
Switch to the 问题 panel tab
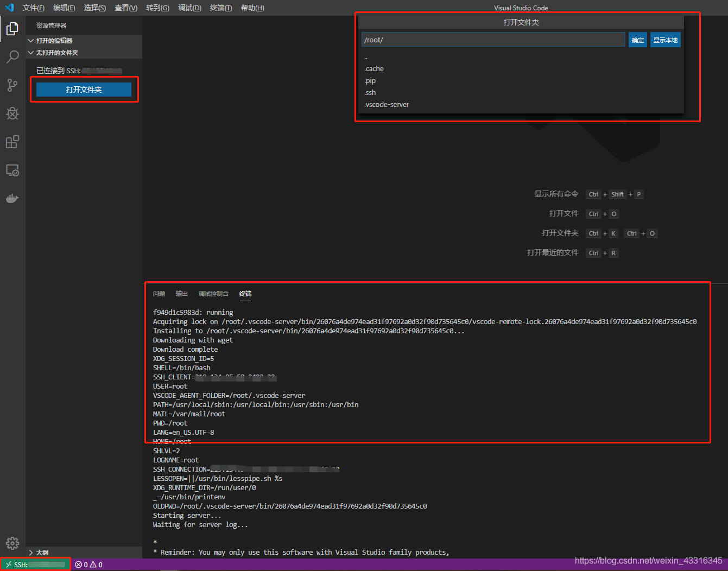(159, 294)
